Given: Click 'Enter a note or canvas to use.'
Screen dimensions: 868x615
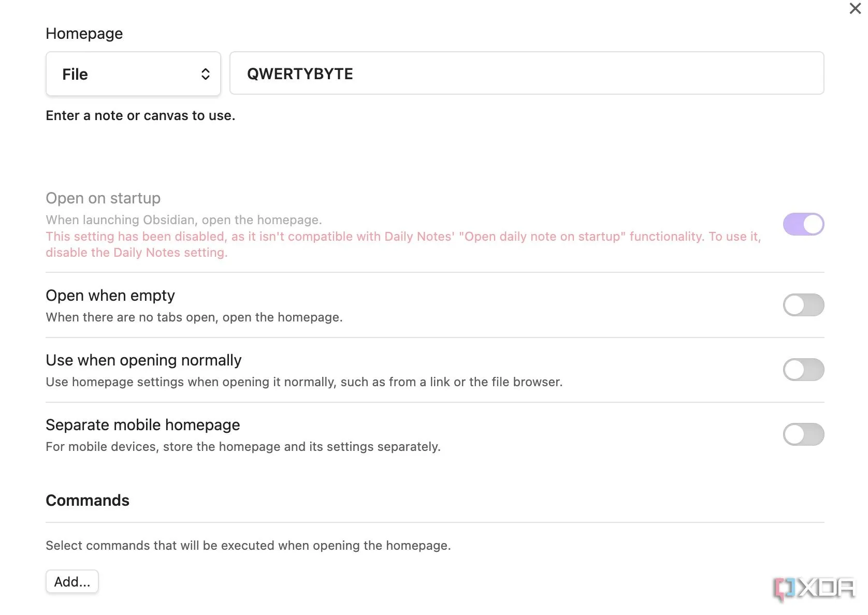Looking at the screenshot, I should coord(140,115).
